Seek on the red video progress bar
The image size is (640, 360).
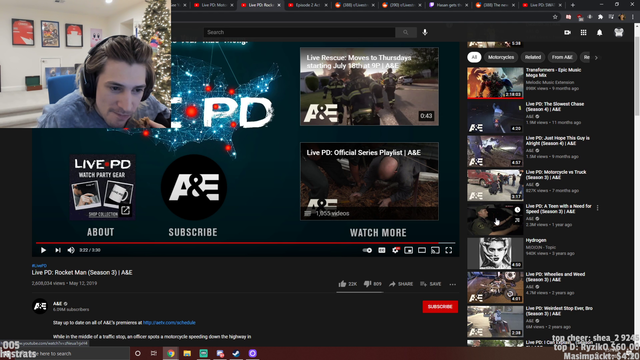click(x=245, y=243)
